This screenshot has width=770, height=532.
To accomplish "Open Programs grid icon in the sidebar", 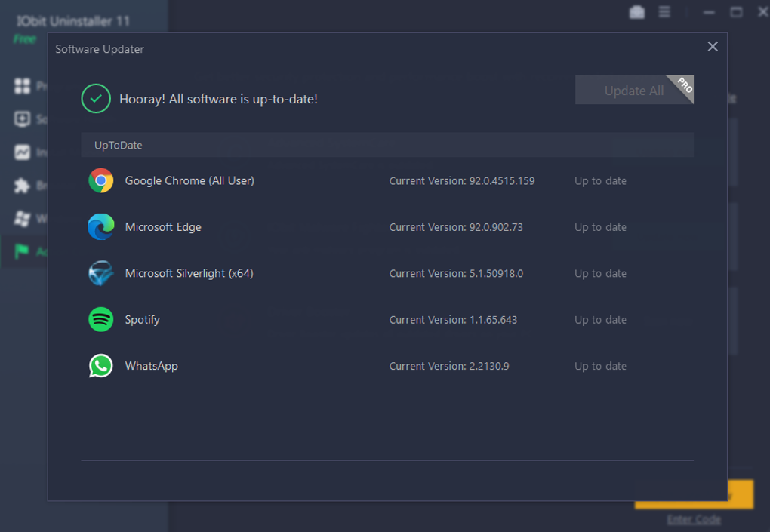I will click(x=22, y=86).
